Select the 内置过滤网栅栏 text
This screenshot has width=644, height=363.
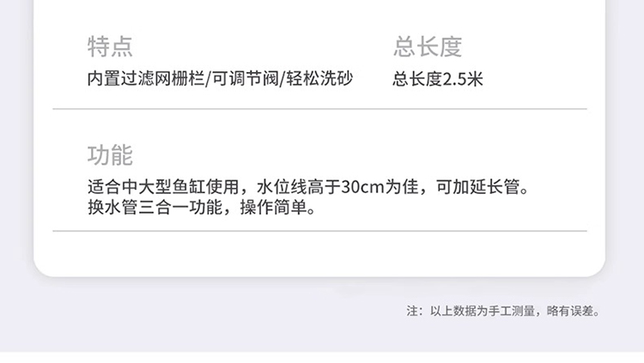tap(146, 78)
